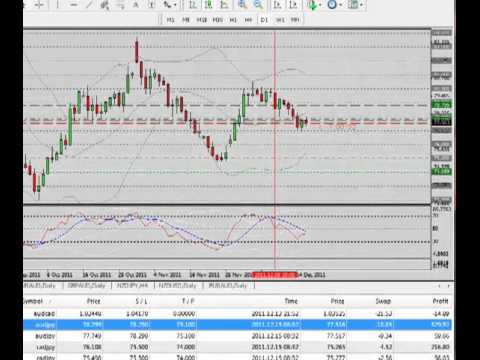Select the audjpy row priced 77.749
The image size is (480, 360).
237,336
